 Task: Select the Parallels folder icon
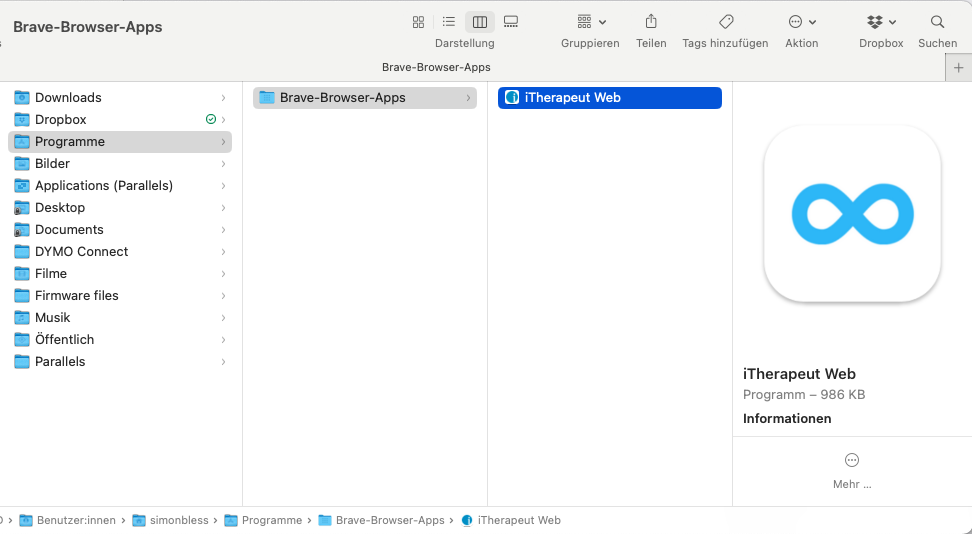coord(22,362)
